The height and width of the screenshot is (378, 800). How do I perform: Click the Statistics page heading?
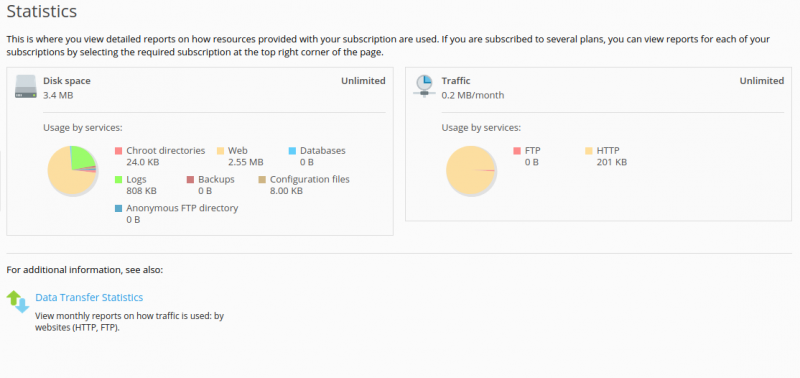(42, 11)
